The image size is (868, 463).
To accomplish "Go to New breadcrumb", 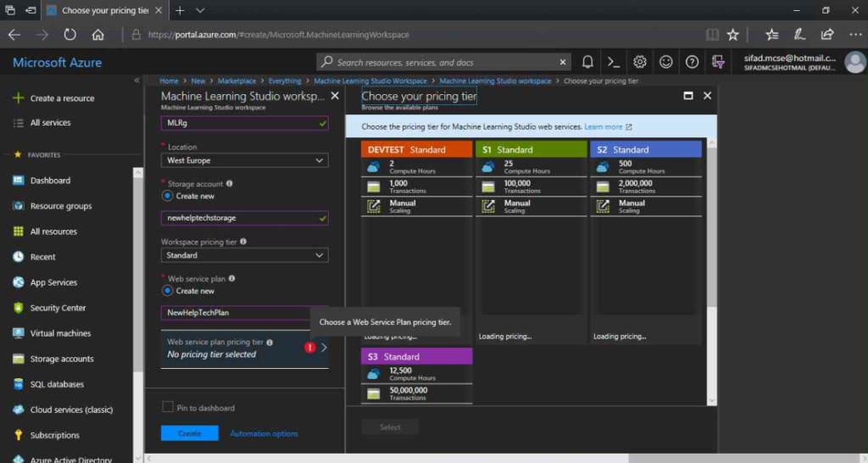I will click(198, 81).
